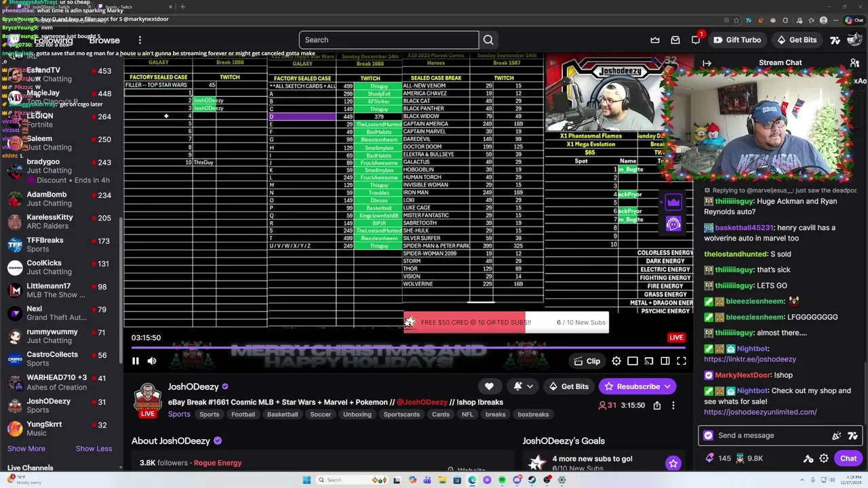Screen dimensions: 868x488
Task: Open Bits cheer icon in chat input
Action: tap(852, 436)
